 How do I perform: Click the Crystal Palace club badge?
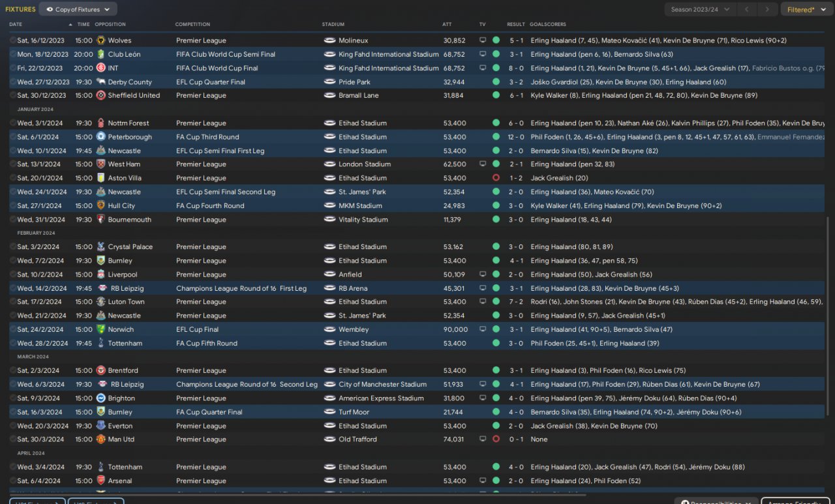coord(101,247)
